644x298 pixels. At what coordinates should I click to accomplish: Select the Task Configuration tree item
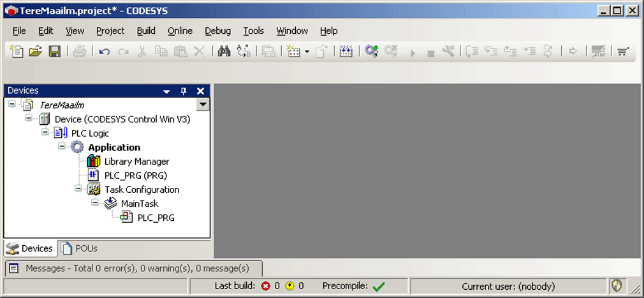tap(142, 189)
